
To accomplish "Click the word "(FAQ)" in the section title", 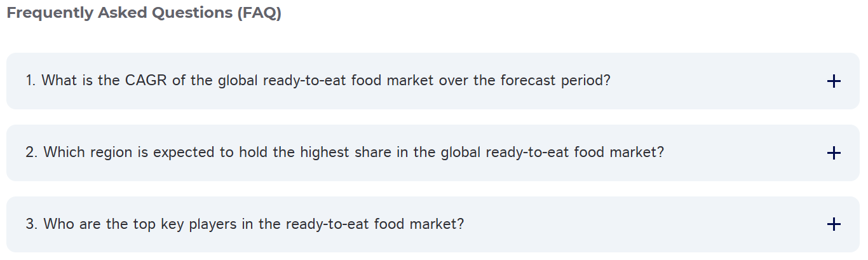I will 259,13.
